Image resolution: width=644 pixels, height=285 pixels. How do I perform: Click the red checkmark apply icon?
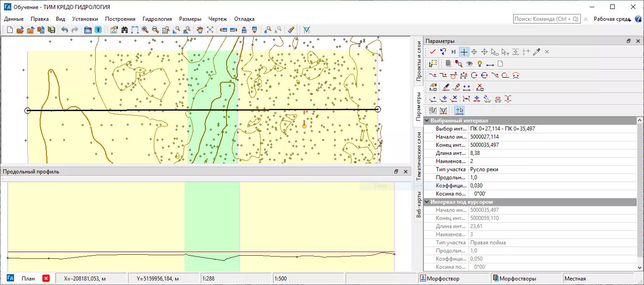click(x=433, y=52)
